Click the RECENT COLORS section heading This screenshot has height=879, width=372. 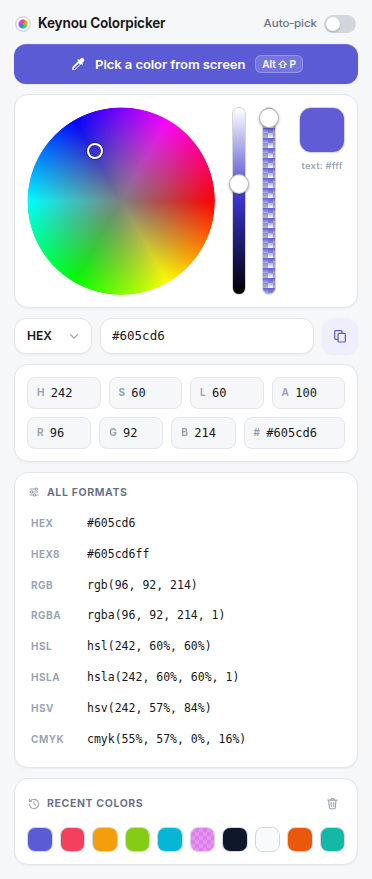point(95,803)
